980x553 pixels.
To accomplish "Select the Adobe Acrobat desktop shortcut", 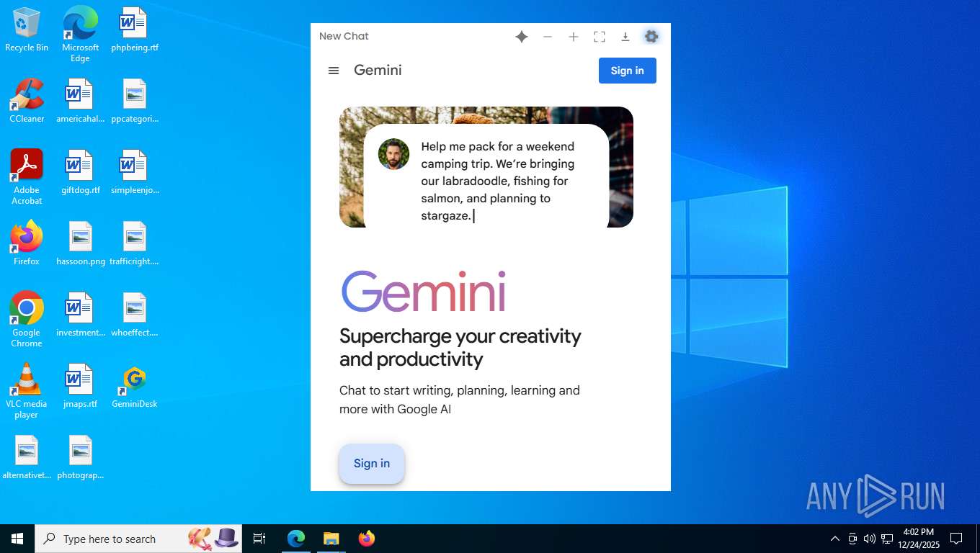I will pyautogui.click(x=27, y=177).
